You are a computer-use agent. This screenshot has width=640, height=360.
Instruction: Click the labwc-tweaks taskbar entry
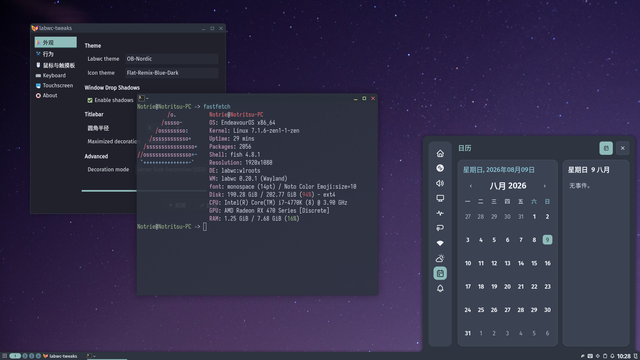60,356
